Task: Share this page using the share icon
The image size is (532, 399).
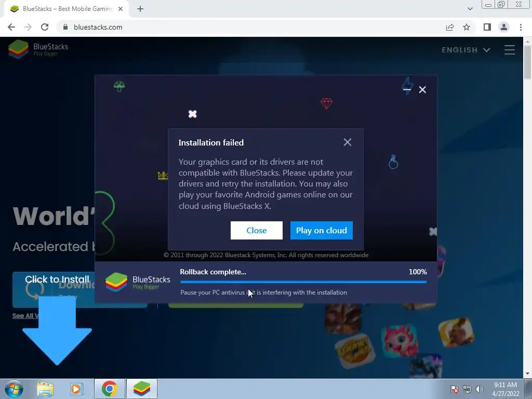Action: tap(450, 27)
